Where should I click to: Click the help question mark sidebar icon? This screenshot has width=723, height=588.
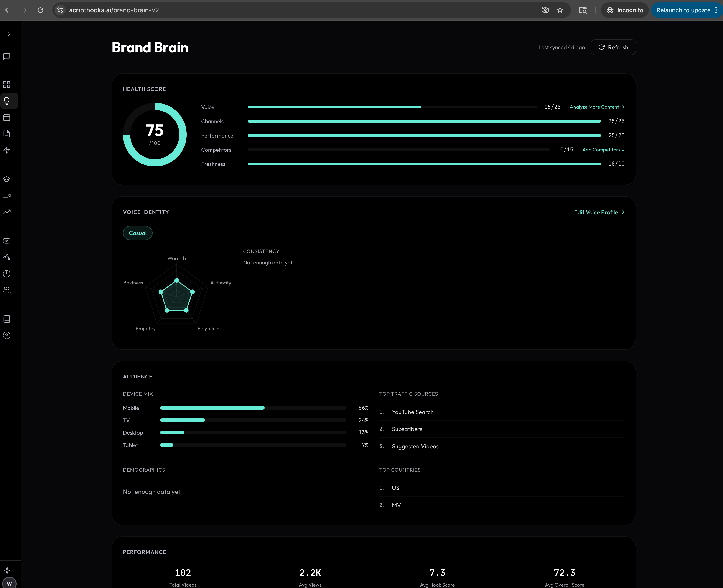6,335
